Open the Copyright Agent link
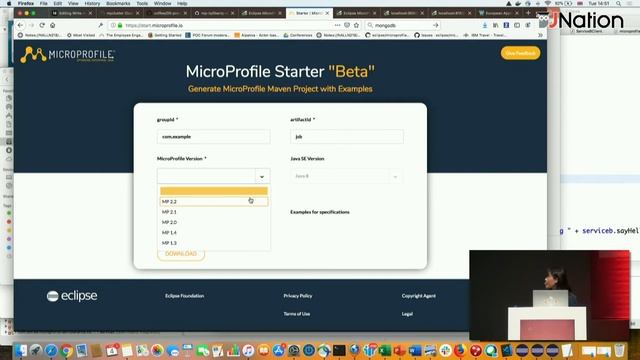This screenshot has height=360, width=640. pos(418,296)
